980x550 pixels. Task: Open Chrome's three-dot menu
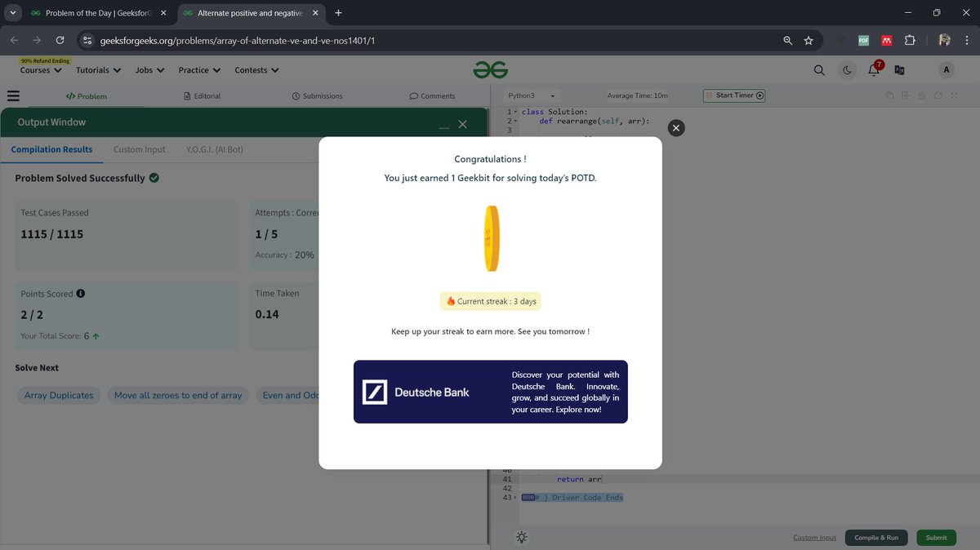point(967,40)
